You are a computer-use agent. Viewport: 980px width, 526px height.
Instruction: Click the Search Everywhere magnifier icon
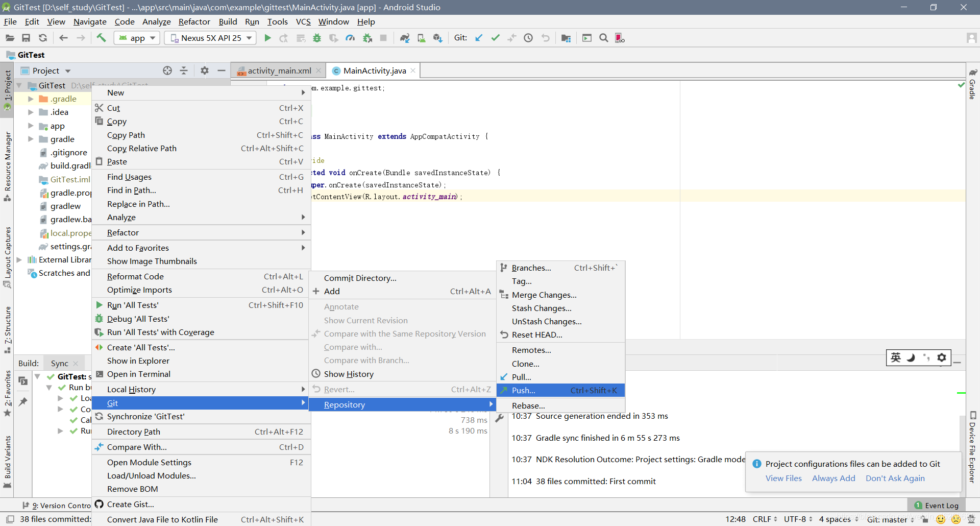[604, 38]
